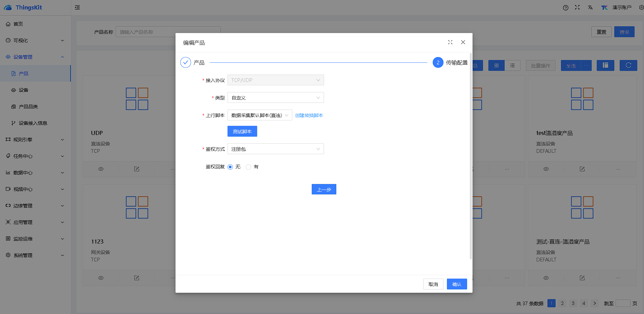Select 有 for 鉴权回复
Screen dimensions: 644x314
click(249, 167)
